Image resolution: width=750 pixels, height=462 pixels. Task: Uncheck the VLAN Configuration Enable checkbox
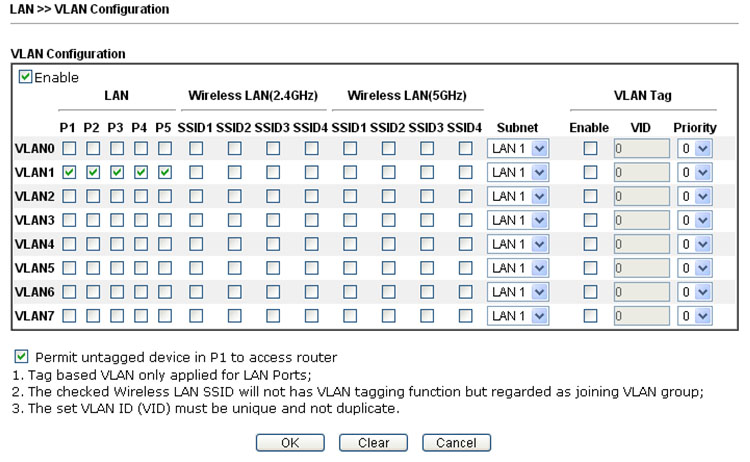point(25,77)
